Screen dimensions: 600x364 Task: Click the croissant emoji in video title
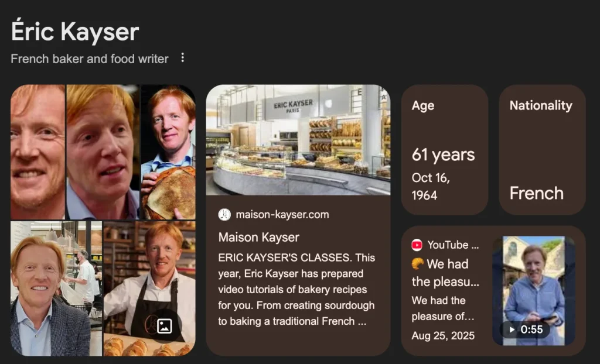click(x=418, y=263)
